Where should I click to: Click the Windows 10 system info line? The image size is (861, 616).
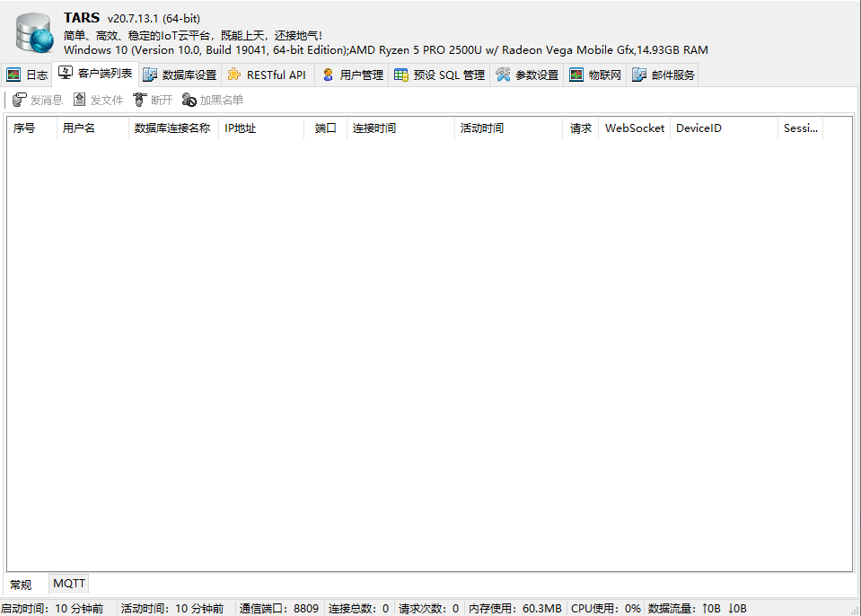click(x=385, y=50)
